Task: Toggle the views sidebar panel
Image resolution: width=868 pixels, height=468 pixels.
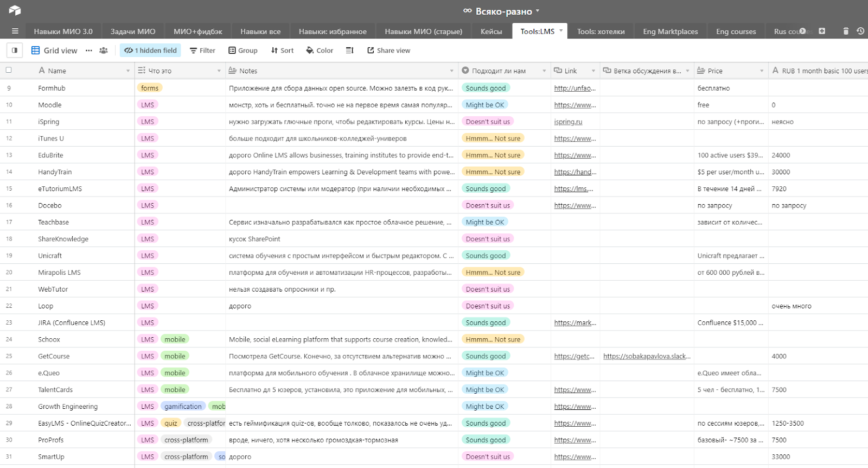Action: click(x=15, y=50)
